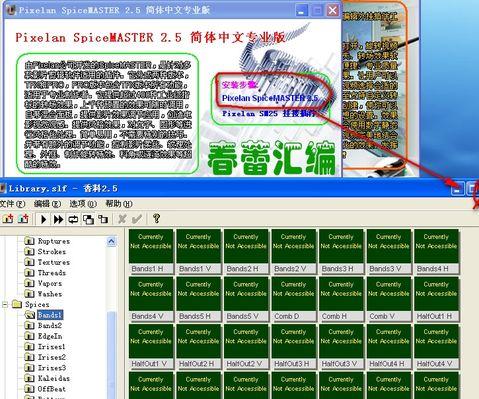This screenshot has height=399, width=479.
Task: Click the play (single arrow) toolbar button
Action: pos(43,219)
